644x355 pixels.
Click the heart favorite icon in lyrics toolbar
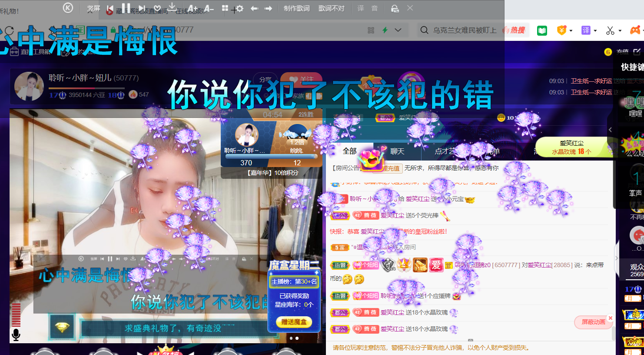coord(157,8)
